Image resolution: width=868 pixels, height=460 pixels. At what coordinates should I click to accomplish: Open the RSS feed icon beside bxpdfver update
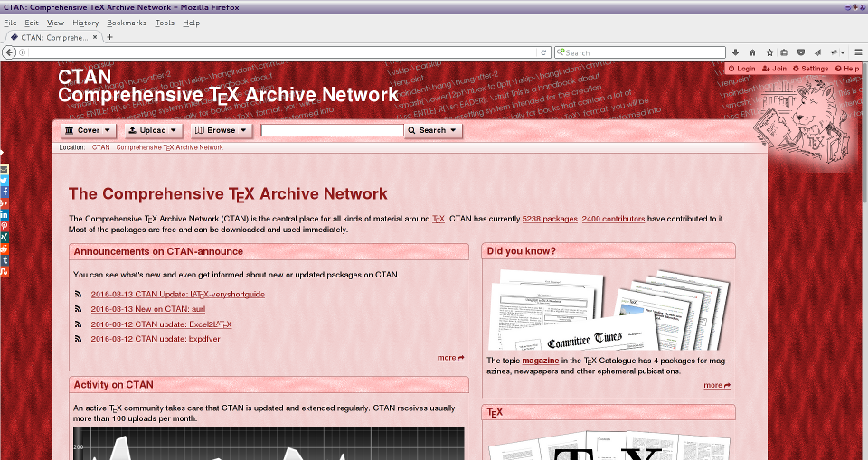[78, 339]
